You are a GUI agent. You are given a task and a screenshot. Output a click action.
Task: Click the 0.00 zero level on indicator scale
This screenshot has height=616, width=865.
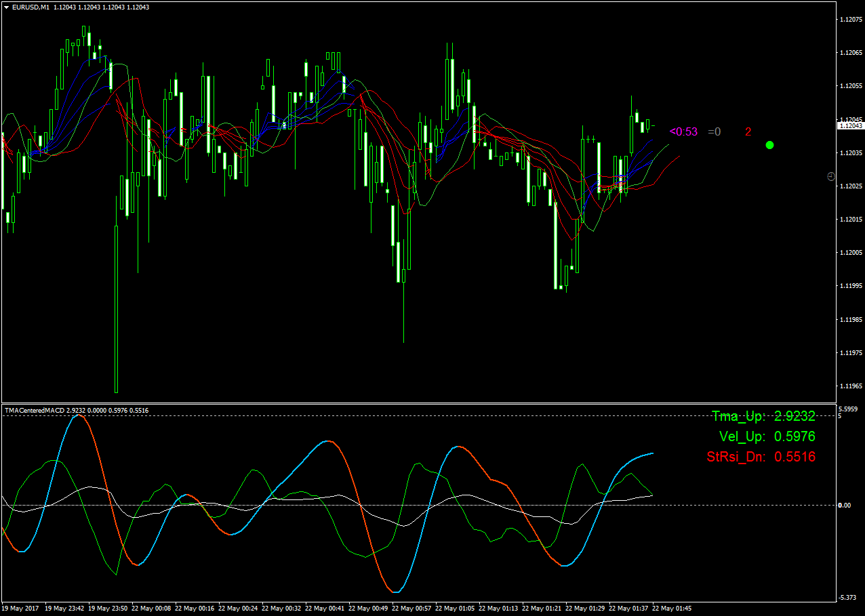click(845, 505)
